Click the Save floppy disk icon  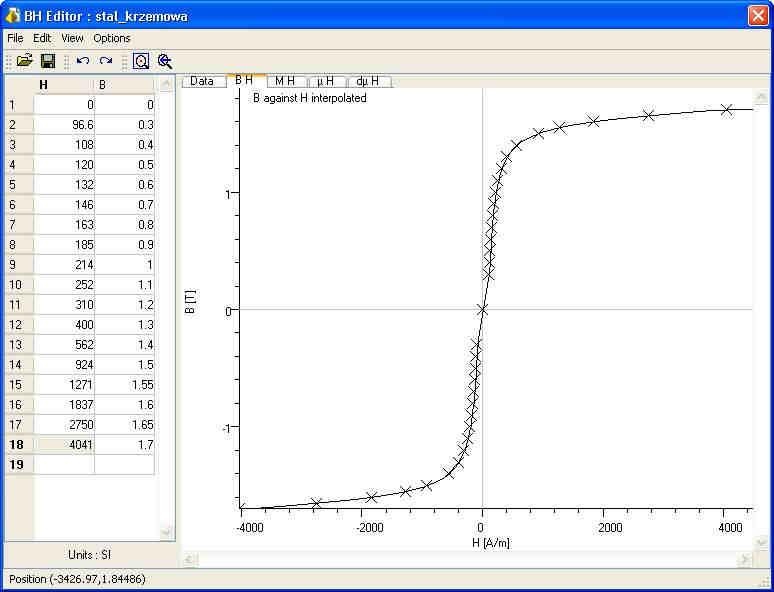(x=48, y=61)
